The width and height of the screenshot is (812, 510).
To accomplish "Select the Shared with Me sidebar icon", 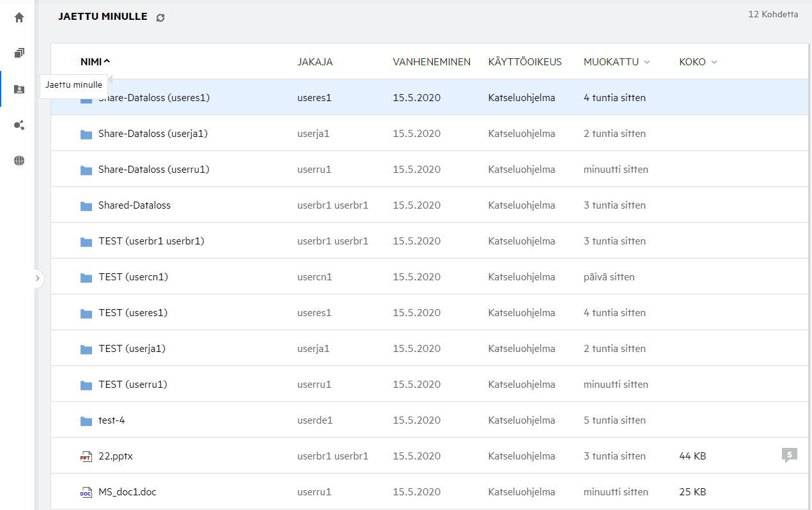I will 19,90.
